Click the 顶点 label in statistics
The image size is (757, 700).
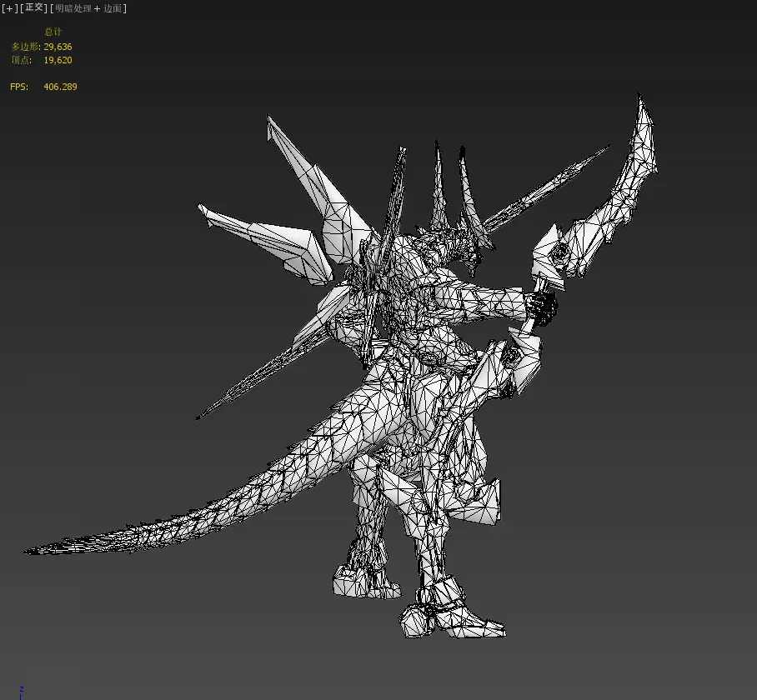(21, 60)
